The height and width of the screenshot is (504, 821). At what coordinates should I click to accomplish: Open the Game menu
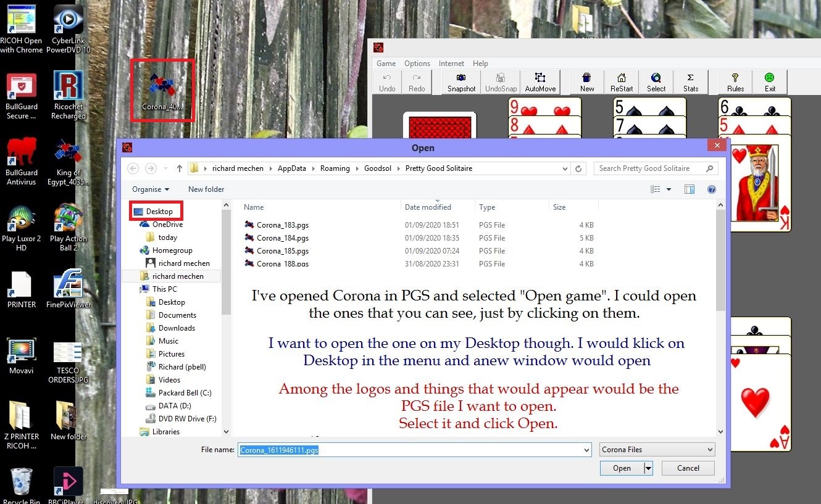tap(386, 64)
